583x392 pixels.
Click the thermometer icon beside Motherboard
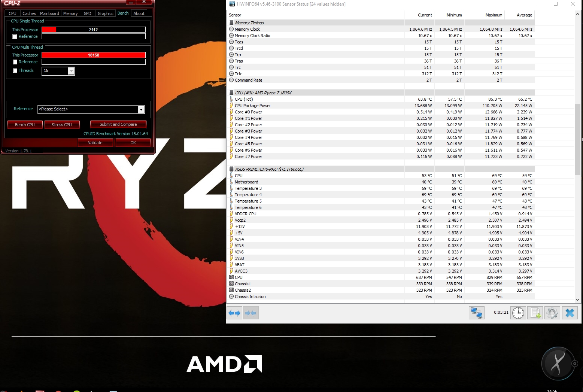pyautogui.click(x=231, y=182)
